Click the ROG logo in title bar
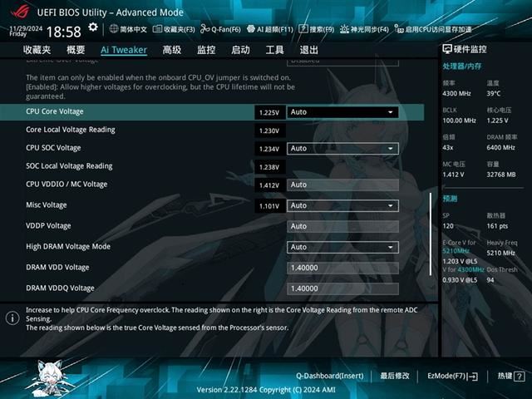Viewport: 532px width, 399px height. [x=20, y=12]
